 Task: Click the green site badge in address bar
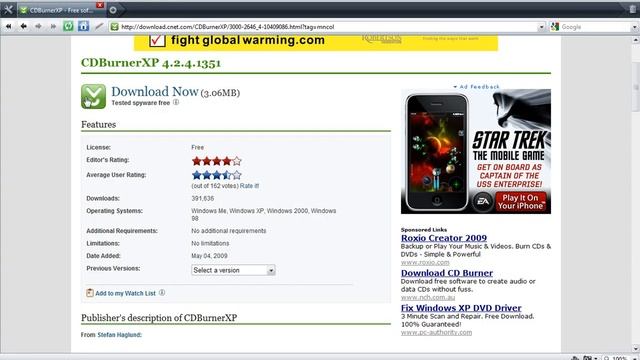pos(115,27)
